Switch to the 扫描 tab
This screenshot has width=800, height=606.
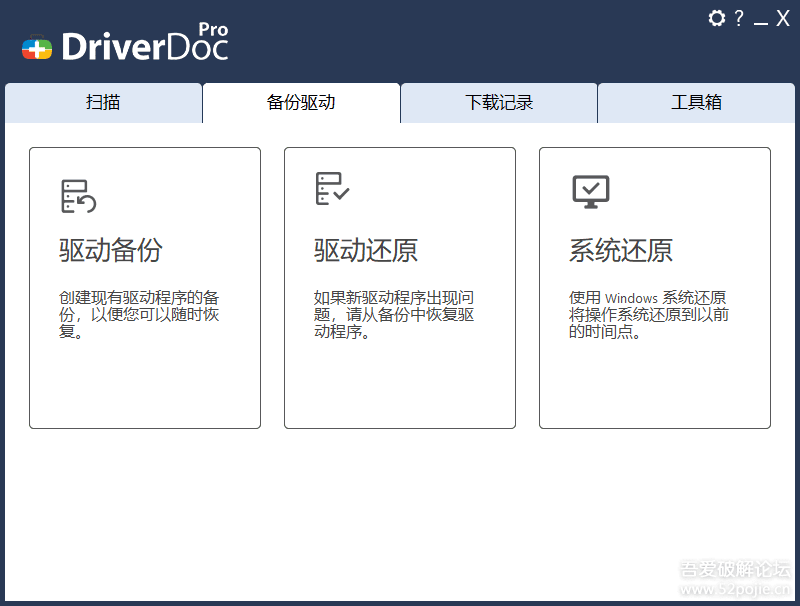pyautogui.click(x=104, y=103)
